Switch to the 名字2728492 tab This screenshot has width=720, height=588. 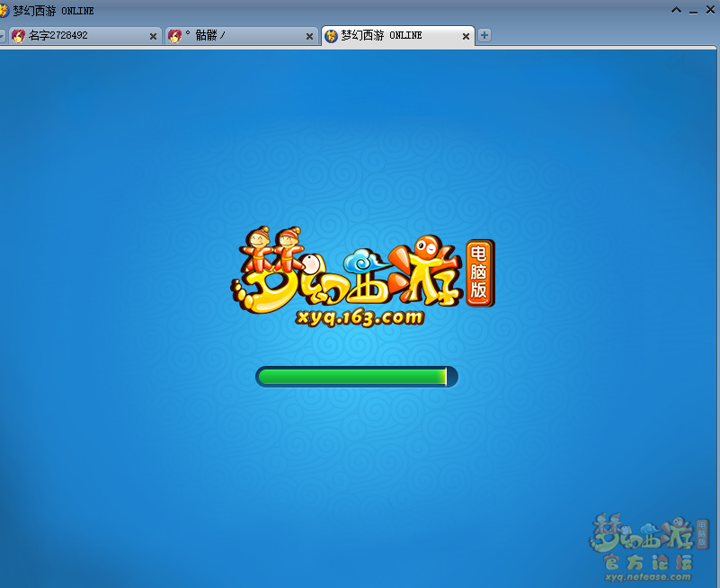click(85, 36)
